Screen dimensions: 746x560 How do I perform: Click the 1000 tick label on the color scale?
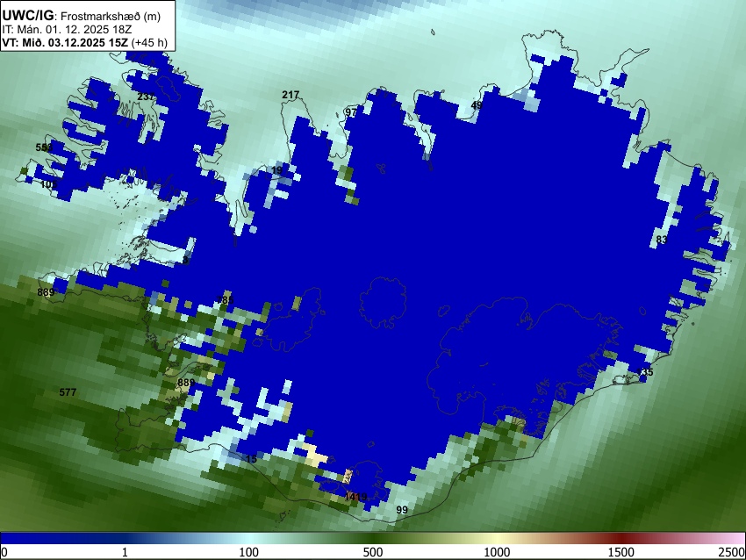click(x=497, y=552)
